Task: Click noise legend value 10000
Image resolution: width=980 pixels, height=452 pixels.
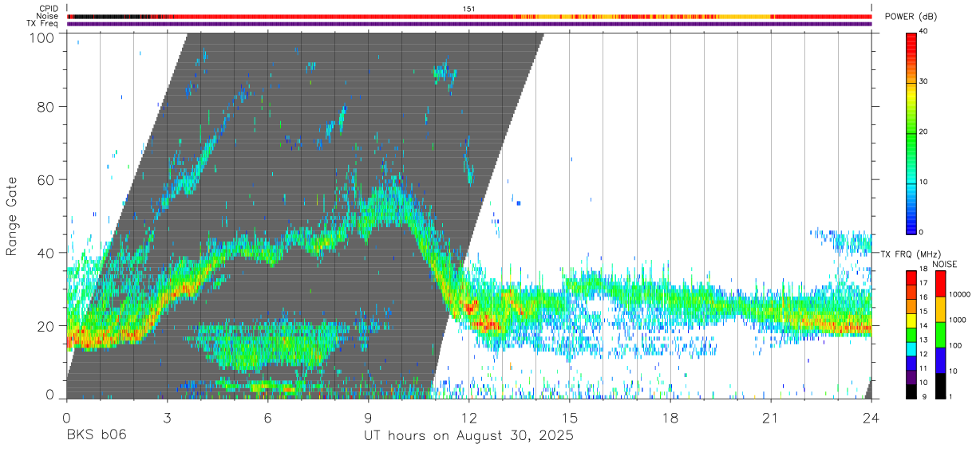Action: coord(960,294)
